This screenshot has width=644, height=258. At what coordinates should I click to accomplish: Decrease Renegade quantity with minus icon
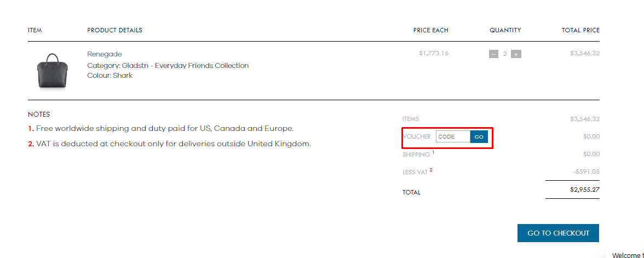point(494,54)
